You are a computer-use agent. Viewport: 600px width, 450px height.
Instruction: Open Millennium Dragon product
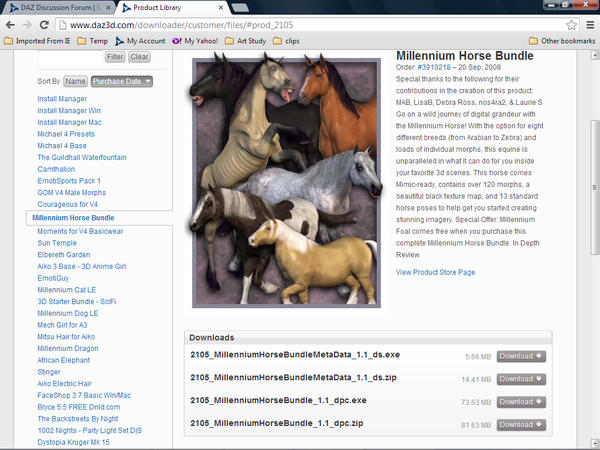(x=68, y=348)
